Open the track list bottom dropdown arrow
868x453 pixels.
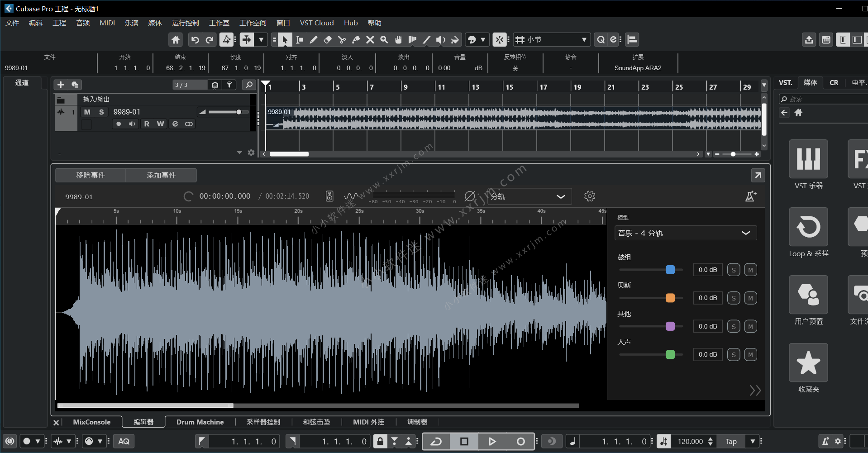pos(239,153)
